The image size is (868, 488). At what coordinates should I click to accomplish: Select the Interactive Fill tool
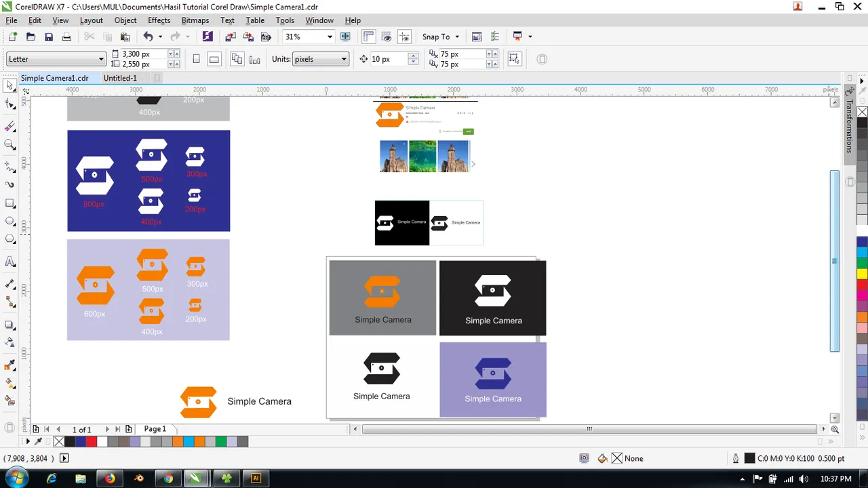pos(9,383)
